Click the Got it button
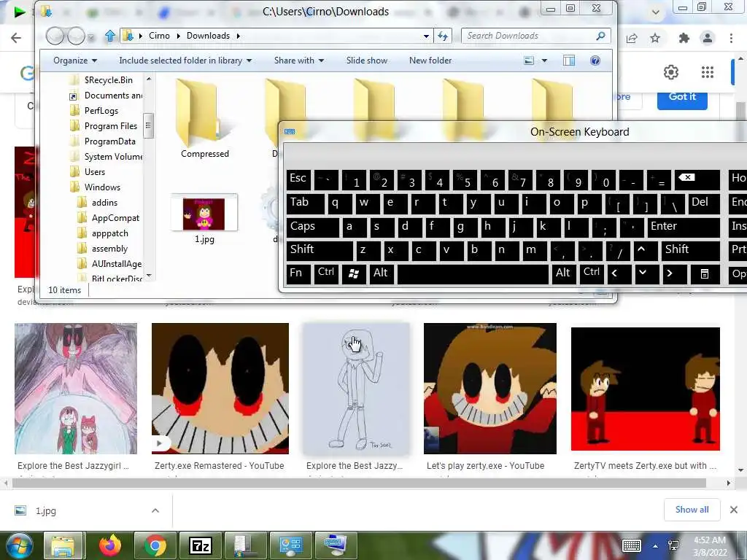This screenshot has width=747, height=560. [x=682, y=97]
